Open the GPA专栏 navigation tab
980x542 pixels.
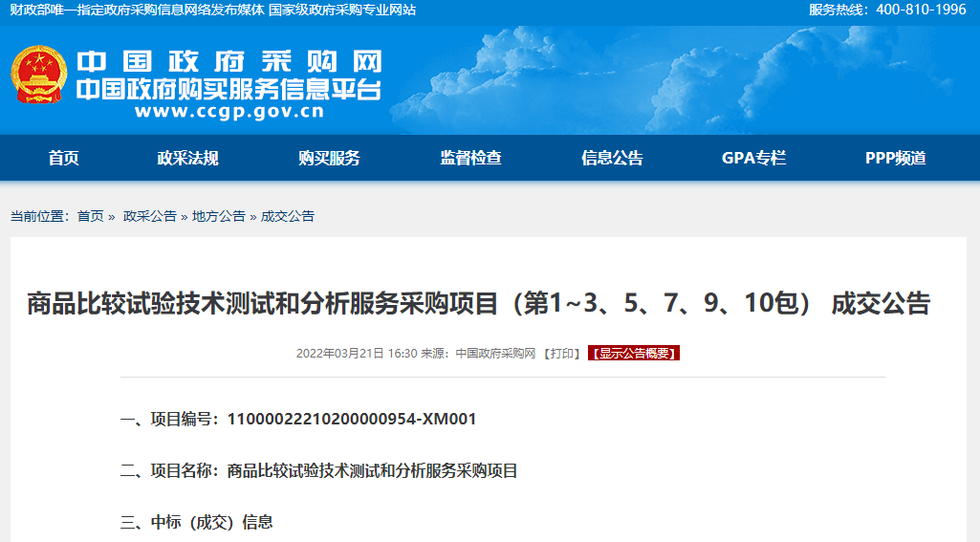[753, 159]
